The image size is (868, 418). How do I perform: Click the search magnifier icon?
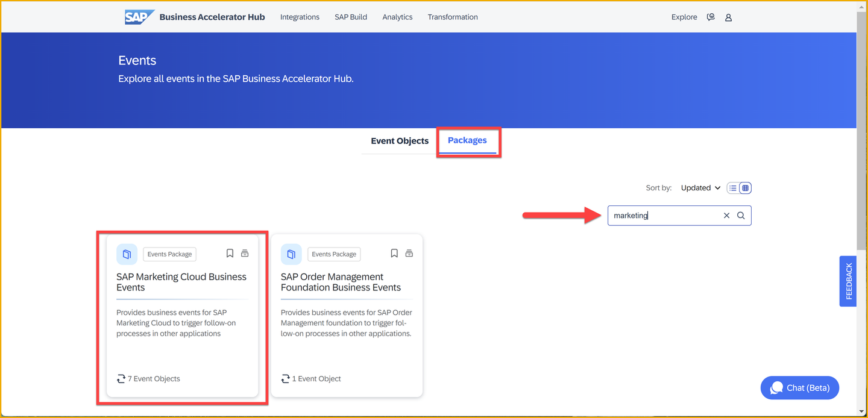[741, 216]
